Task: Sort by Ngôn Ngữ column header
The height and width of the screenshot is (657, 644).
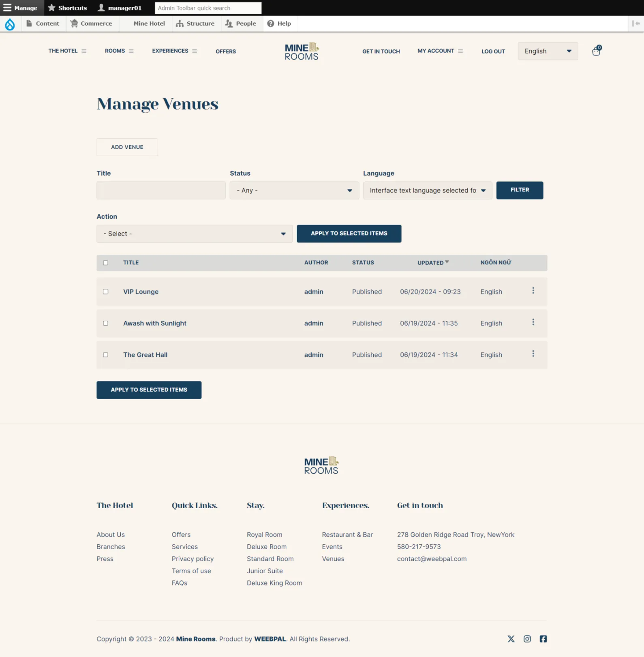Action: (x=496, y=263)
